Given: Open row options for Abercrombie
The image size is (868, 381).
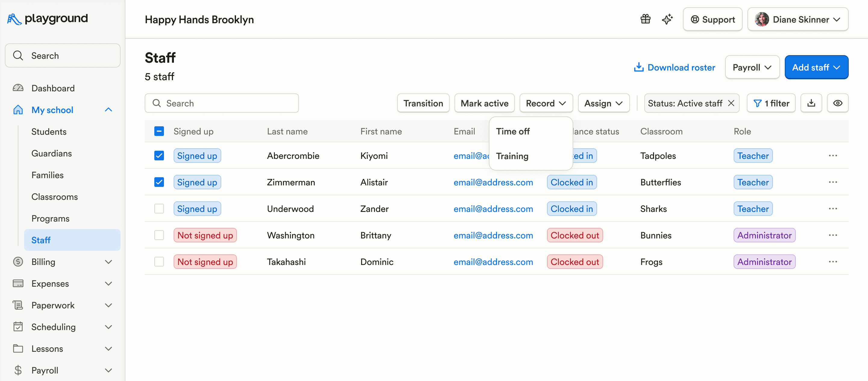Looking at the screenshot, I should coord(833,156).
